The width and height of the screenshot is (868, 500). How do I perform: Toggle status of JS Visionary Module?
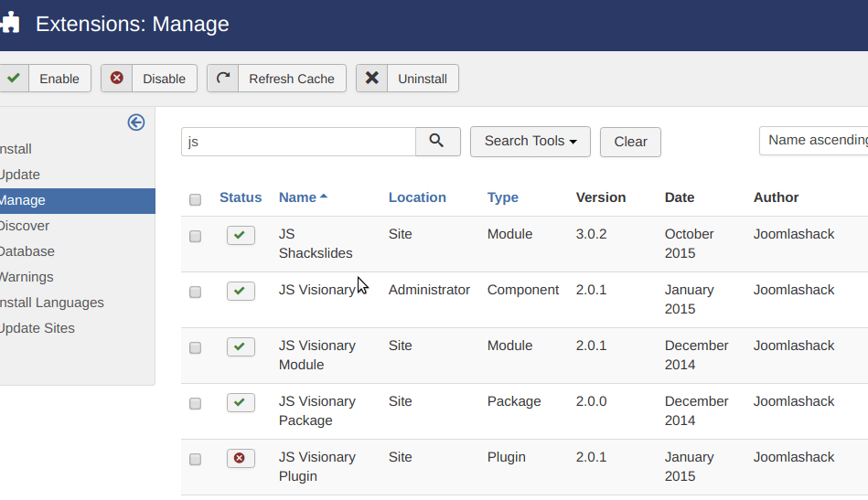(x=241, y=346)
